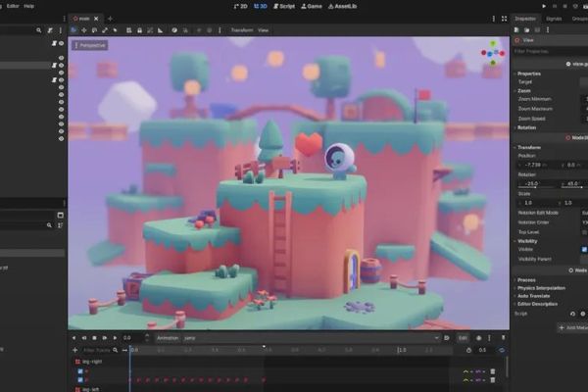
Task: Expand the Physics Interpolation section
Action: (x=541, y=288)
